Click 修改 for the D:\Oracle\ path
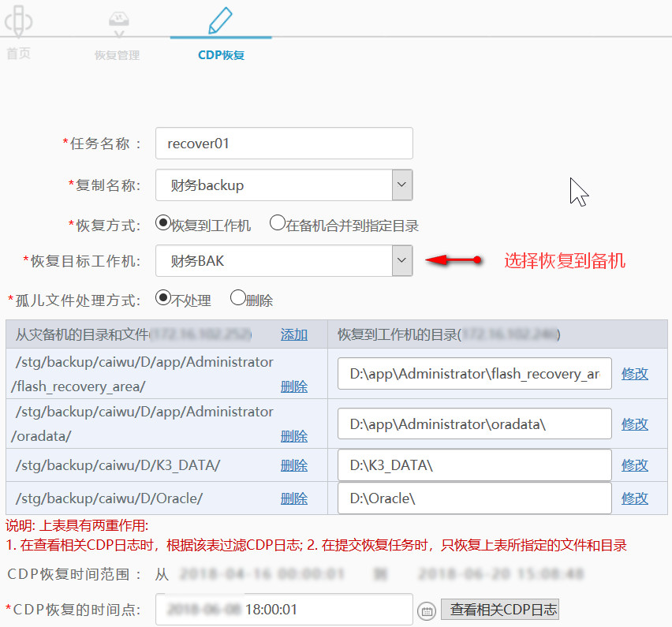672x627 pixels. coord(635,498)
